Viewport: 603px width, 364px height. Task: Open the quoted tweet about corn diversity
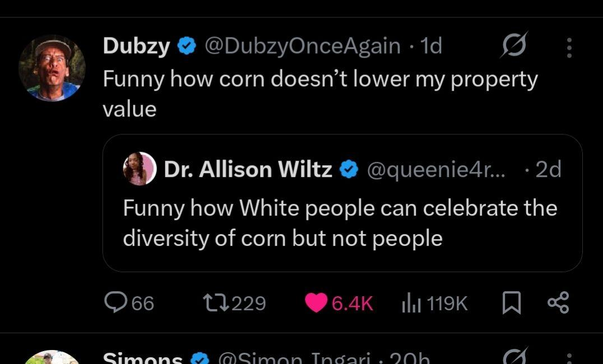[x=342, y=224]
